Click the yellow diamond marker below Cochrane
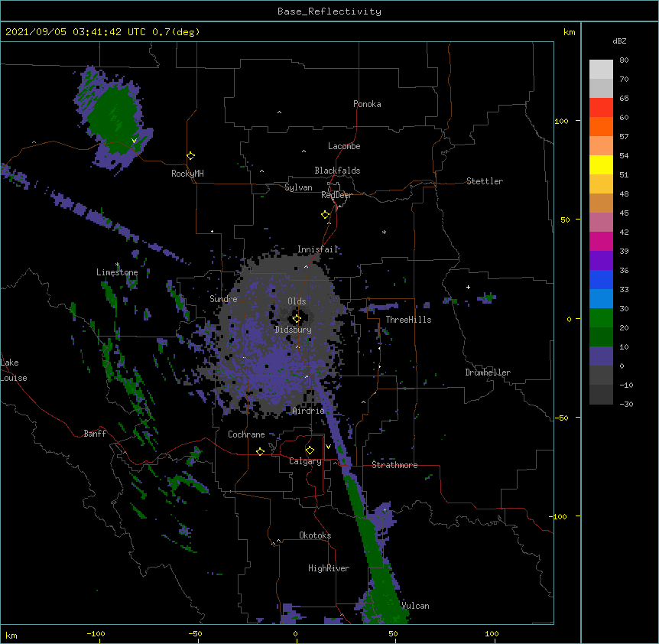Image resolution: width=659 pixels, height=644 pixels. click(x=260, y=451)
